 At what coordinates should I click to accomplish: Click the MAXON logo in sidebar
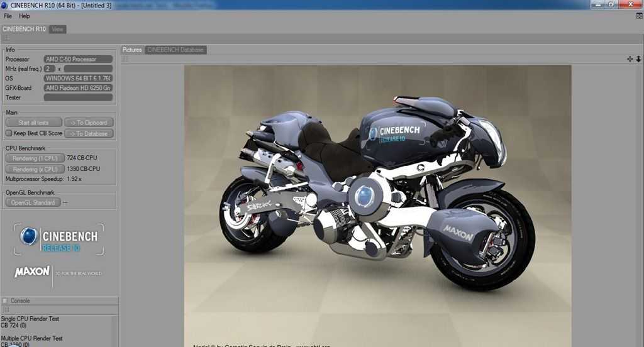click(32, 272)
